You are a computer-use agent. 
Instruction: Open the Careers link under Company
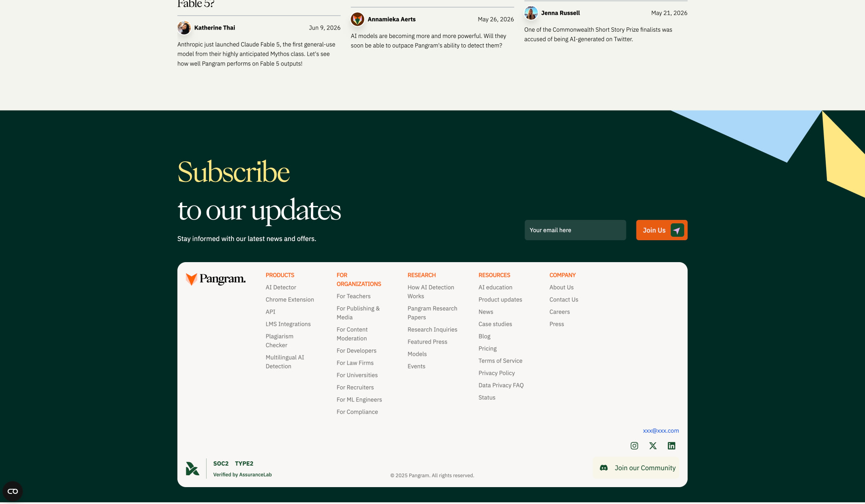click(x=560, y=312)
